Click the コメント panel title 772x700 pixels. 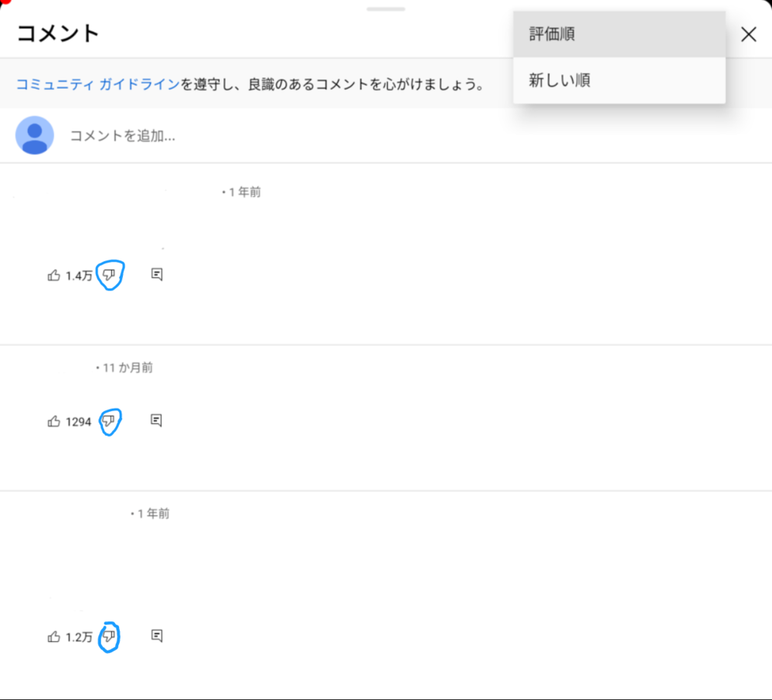(x=58, y=33)
